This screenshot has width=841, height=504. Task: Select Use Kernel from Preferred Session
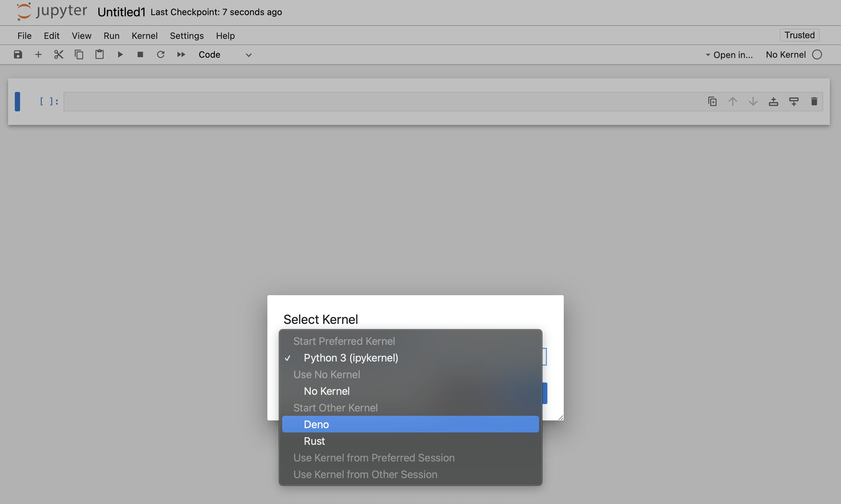(374, 457)
